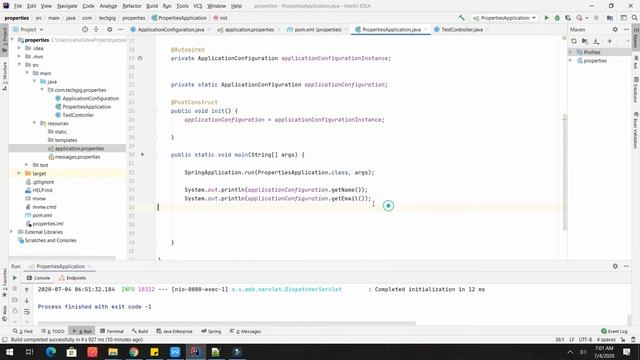Switch to ApplicationConfiguration.java tab

[x=171, y=29]
